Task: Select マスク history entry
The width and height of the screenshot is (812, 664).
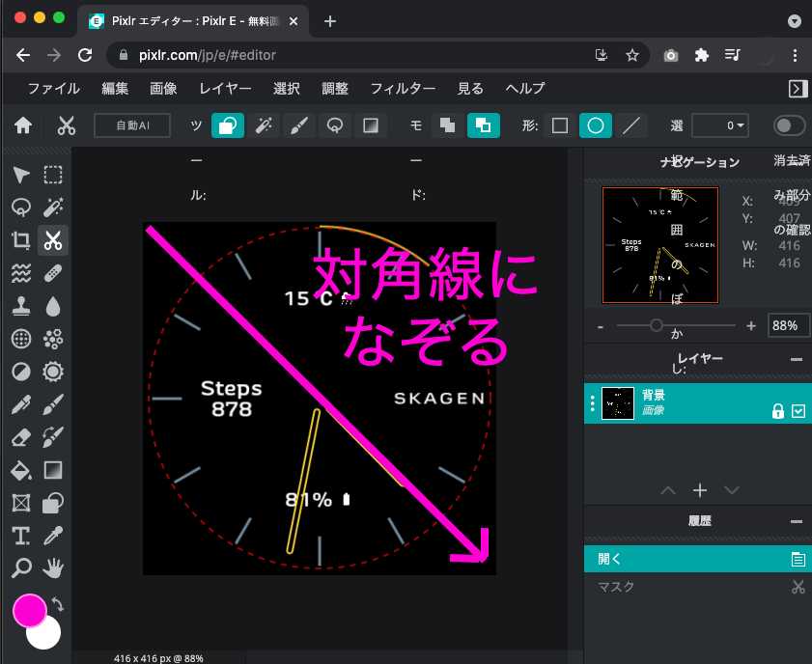Action: (x=697, y=587)
